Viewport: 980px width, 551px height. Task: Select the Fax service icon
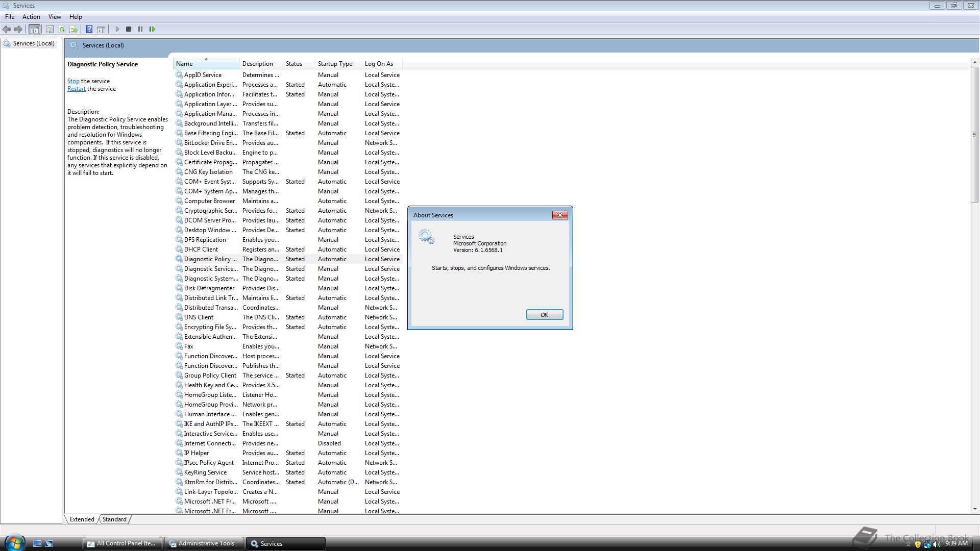pyautogui.click(x=179, y=346)
